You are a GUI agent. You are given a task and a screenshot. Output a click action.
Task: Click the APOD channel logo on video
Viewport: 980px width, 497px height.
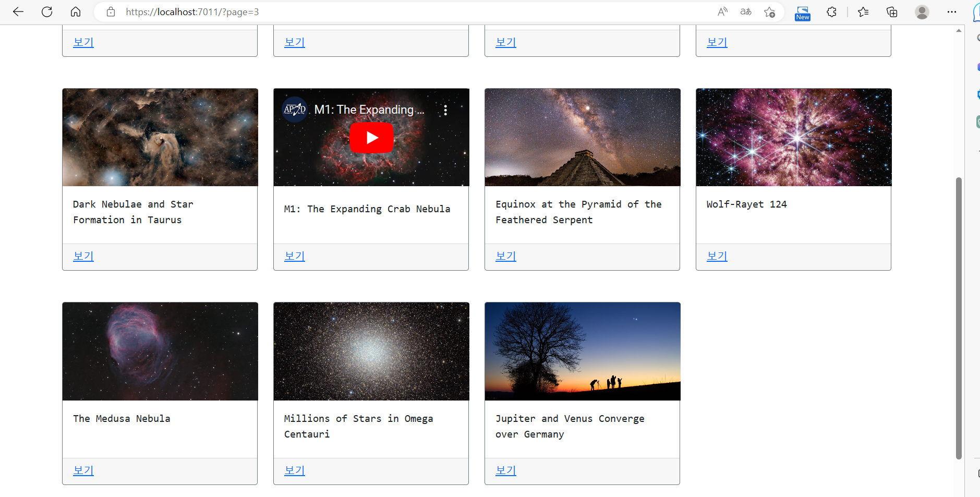tap(295, 110)
